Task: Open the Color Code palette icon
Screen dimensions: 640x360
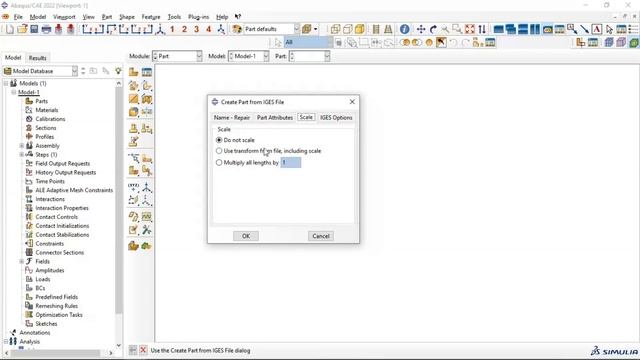Action: point(237,29)
